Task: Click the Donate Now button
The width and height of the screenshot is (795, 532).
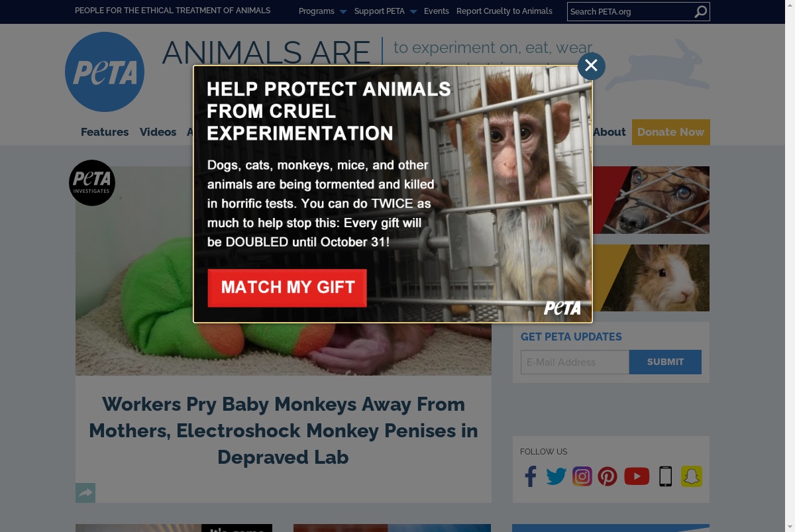Action: point(670,132)
